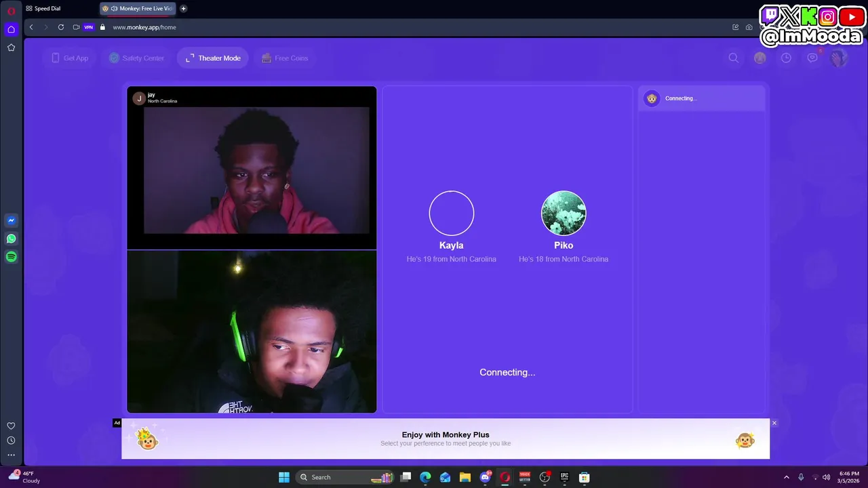The height and width of the screenshot is (488, 868).
Task: Click the center "Connecting..." status text
Action: click(x=507, y=372)
